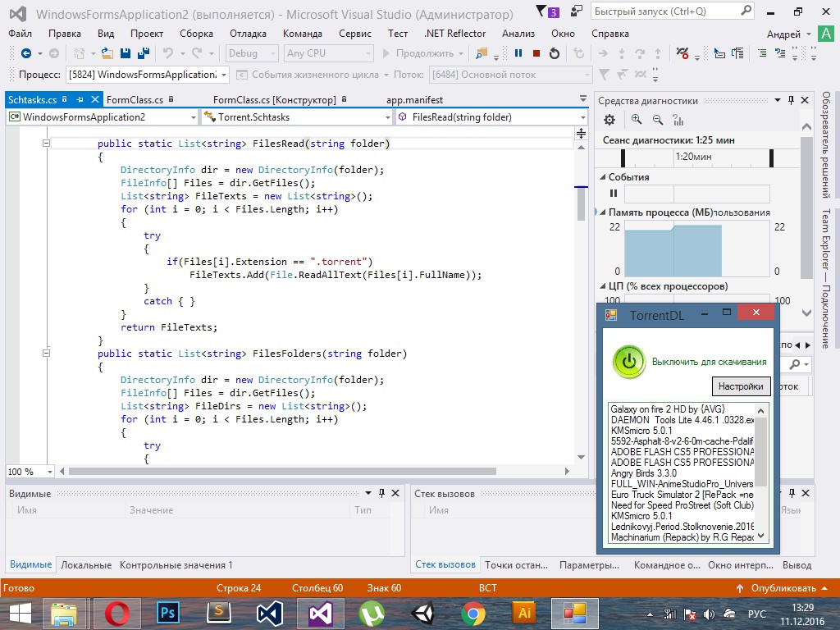Collapse the События section in diagnostics
The image size is (840, 630).
(601, 177)
